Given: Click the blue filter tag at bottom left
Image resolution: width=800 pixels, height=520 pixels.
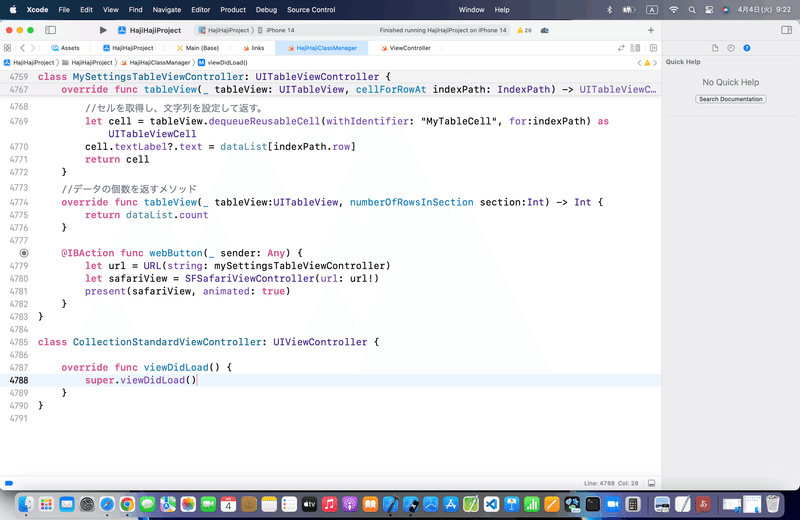Looking at the screenshot, I should point(9,483).
